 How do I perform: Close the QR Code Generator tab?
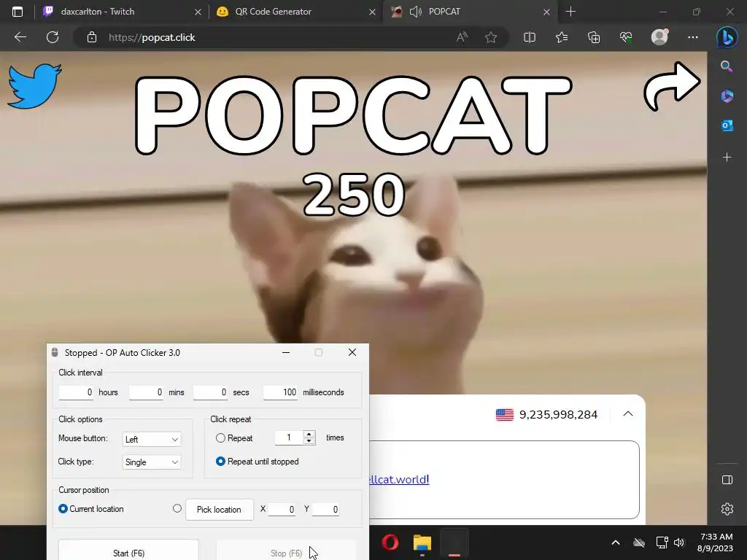373,12
